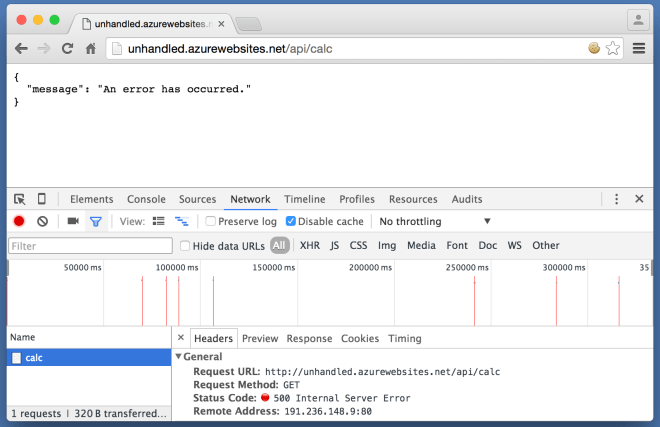Viewport: 660px width, 427px height.
Task: Open the Resources panel tab
Action: click(x=413, y=199)
